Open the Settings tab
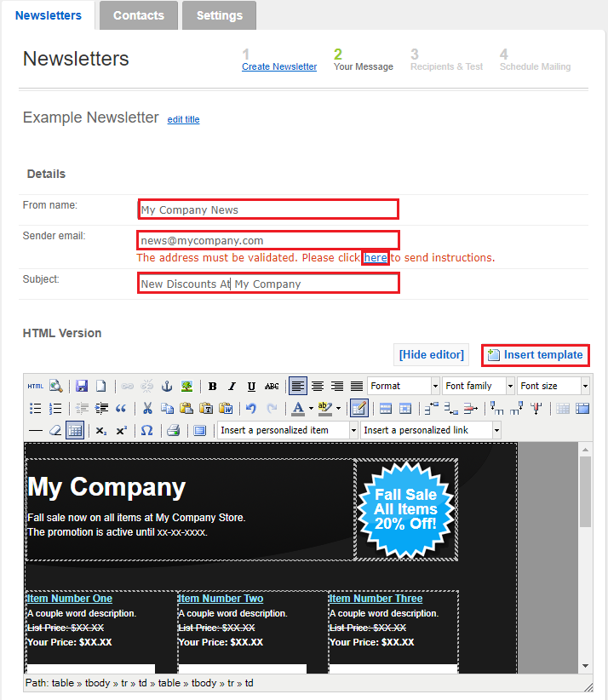Image resolution: width=608 pixels, height=700 pixels. (219, 15)
